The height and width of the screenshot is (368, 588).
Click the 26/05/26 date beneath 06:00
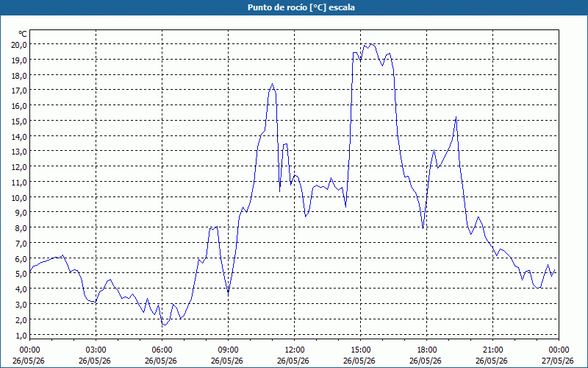coord(161,361)
